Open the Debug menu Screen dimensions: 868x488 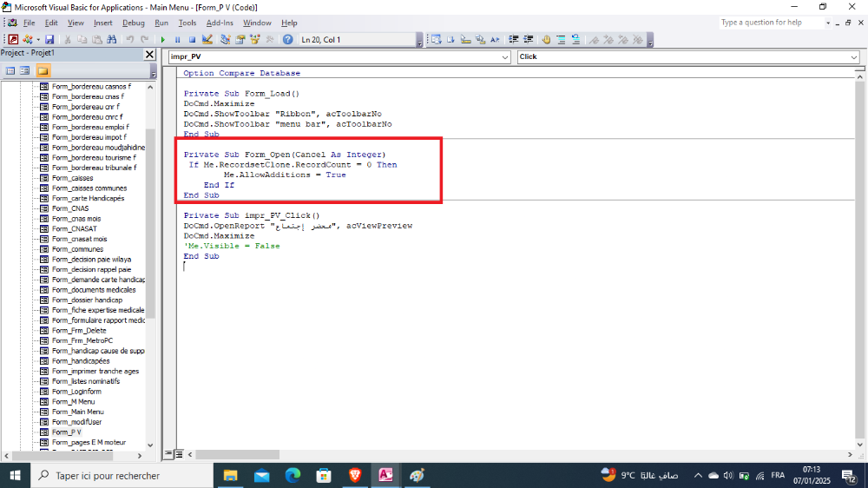134,23
